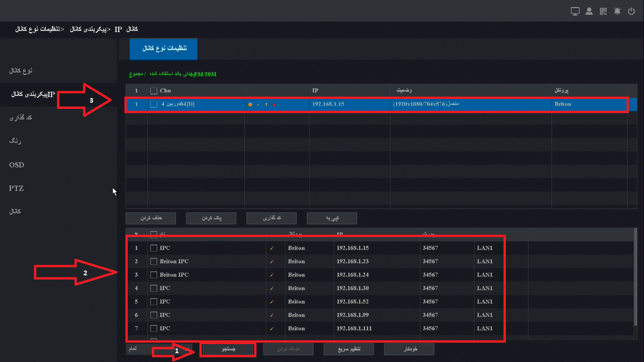Check the IPC device at 192.168.1.30
The height and width of the screenshot is (362, 644).
[x=154, y=288]
